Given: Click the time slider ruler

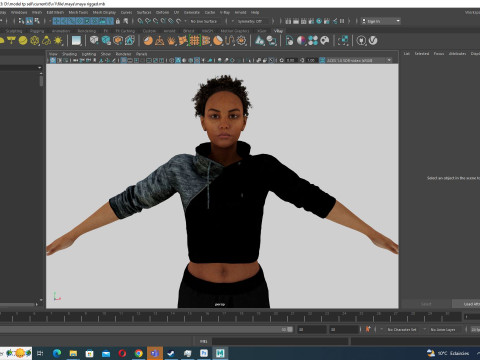Looking at the screenshot, I should click(x=230, y=317).
